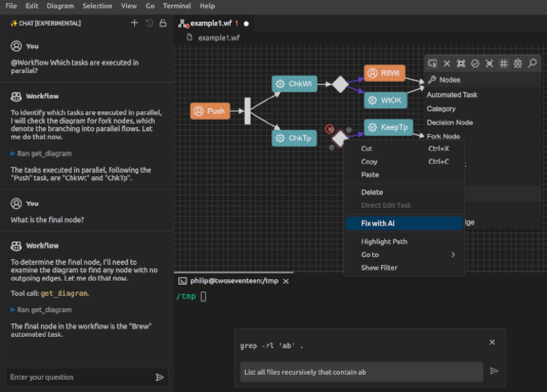Toggle marquee frame mode in diagram toolbar

point(461,63)
